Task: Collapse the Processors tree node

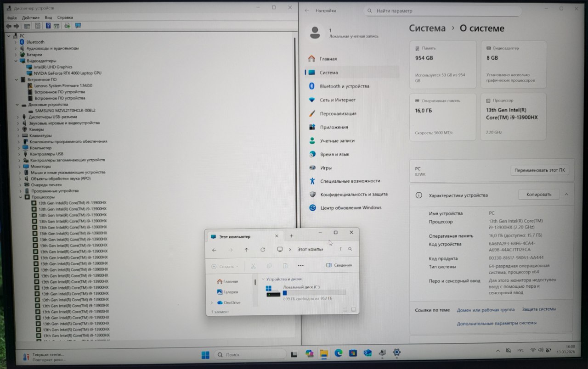Action: 21,197
